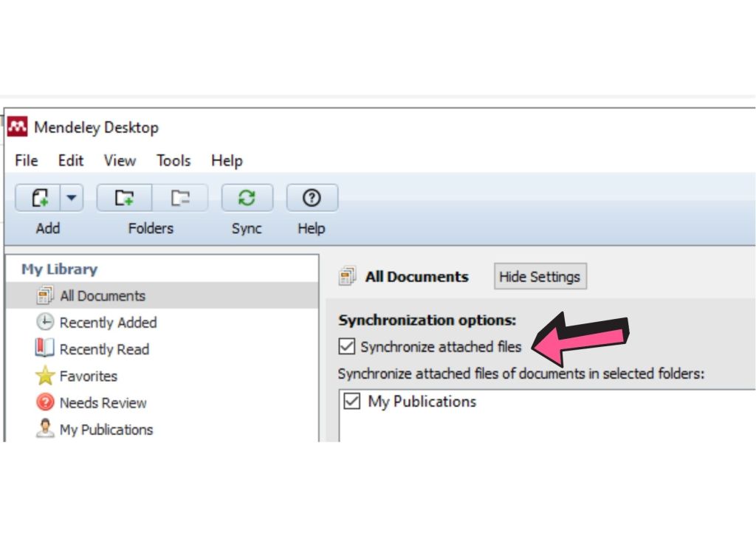Select My Publications in the sidebar

tap(106, 430)
